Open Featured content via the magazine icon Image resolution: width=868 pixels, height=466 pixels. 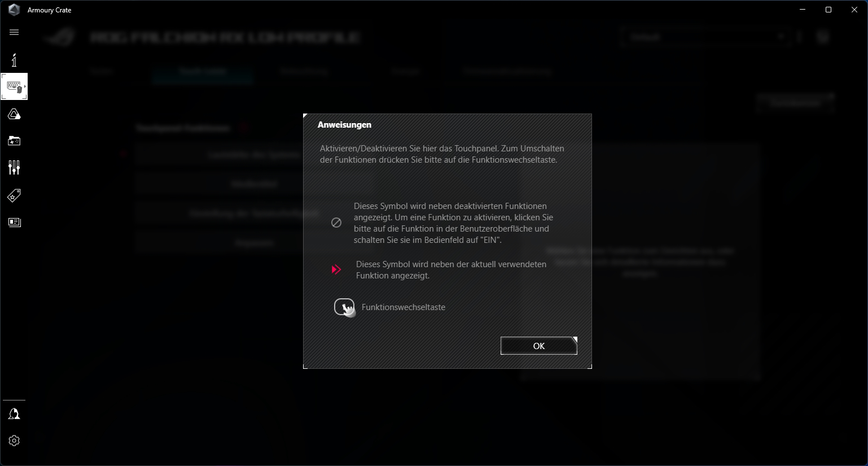click(14, 222)
